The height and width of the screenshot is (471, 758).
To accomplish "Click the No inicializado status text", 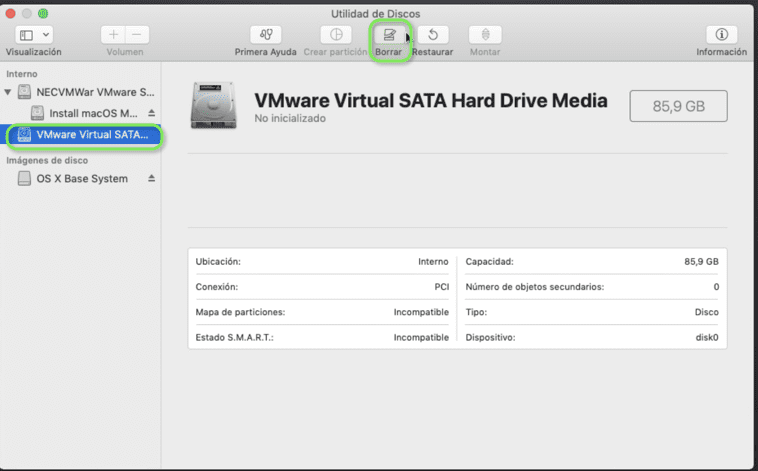I will (x=290, y=118).
